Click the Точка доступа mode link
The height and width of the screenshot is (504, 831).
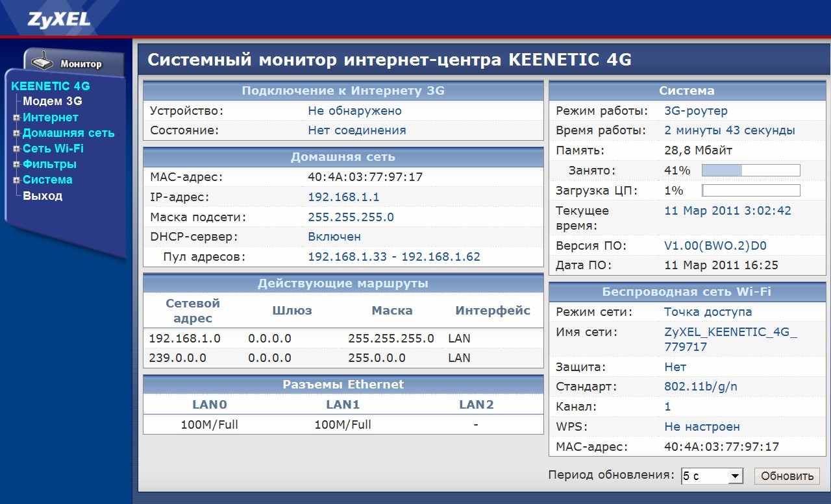pos(708,312)
